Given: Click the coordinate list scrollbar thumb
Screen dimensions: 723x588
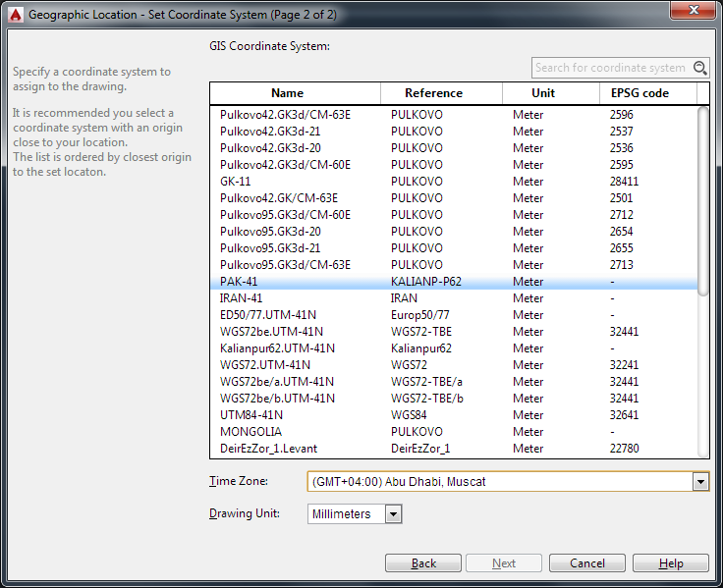Looking at the screenshot, I should pyautogui.click(x=703, y=201).
